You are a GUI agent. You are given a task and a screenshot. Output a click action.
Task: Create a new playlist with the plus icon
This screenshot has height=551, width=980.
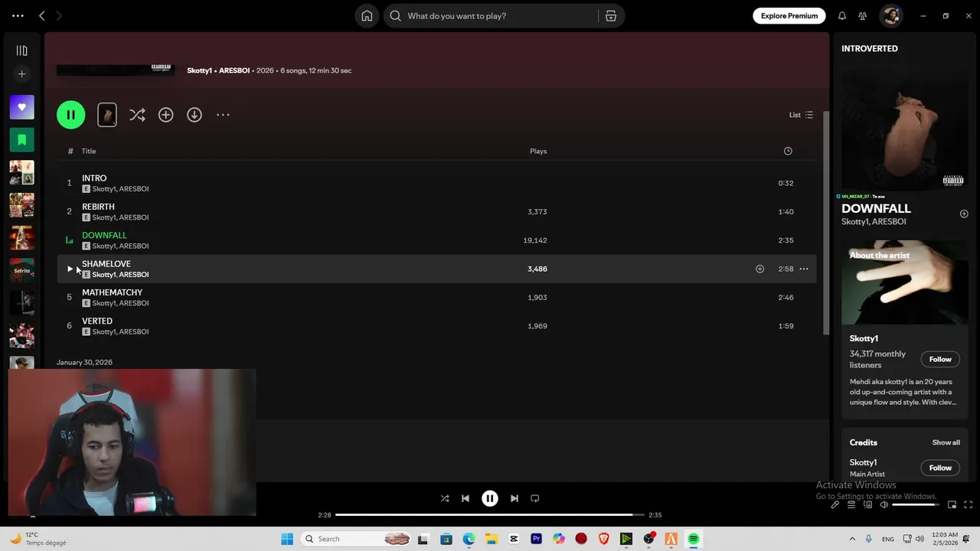(x=21, y=74)
